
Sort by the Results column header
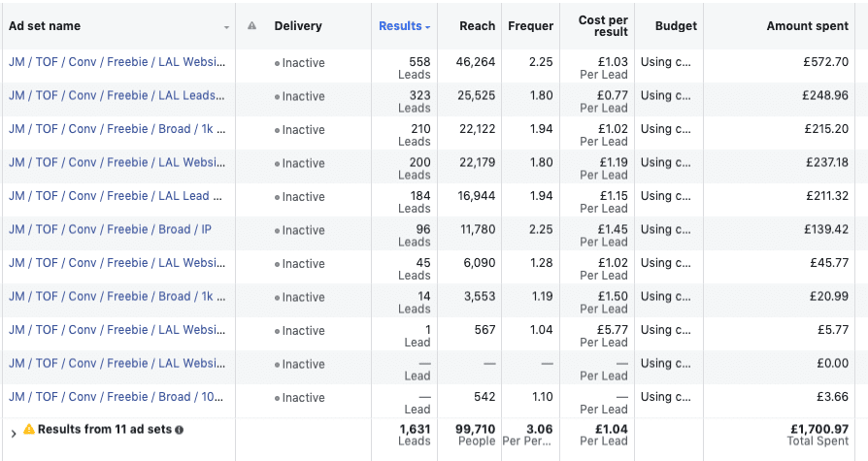coord(400,26)
